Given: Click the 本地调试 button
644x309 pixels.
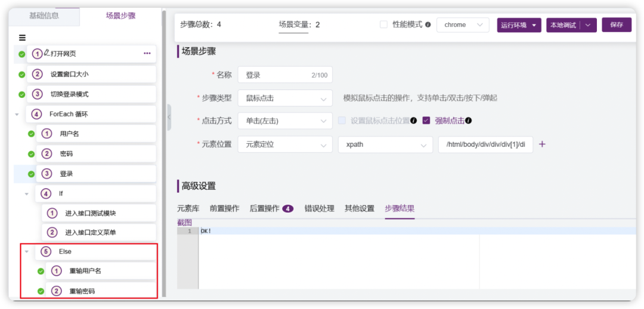Looking at the screenshot, I should 563,25.
